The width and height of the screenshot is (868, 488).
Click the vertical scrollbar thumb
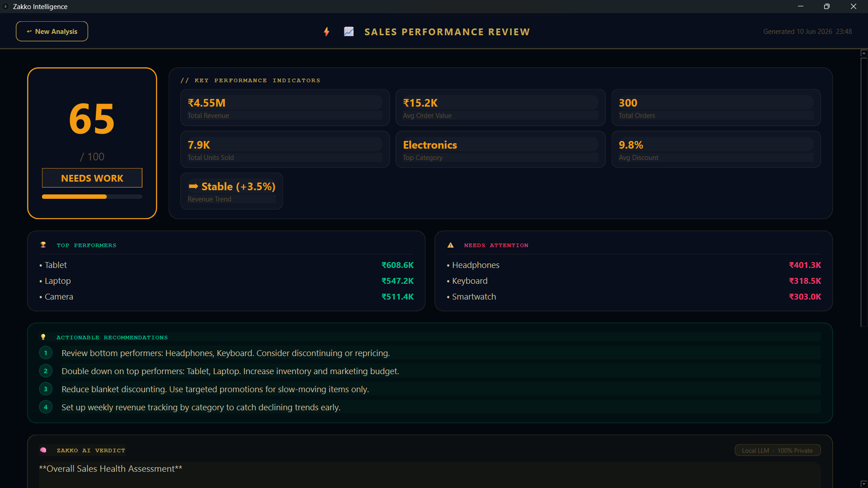[864, 192]
